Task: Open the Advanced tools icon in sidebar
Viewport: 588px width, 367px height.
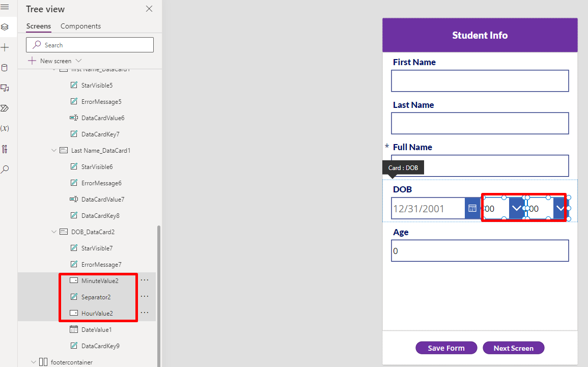Action: tap(5, 149)
